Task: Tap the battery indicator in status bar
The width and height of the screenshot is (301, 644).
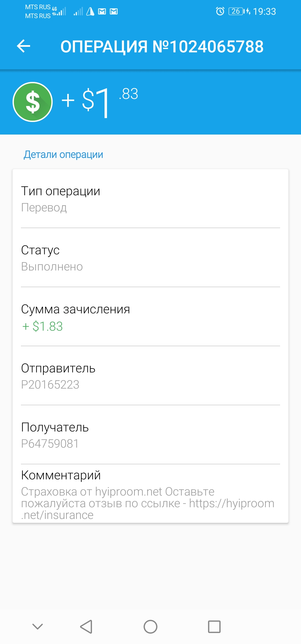Action: point(236,11)
